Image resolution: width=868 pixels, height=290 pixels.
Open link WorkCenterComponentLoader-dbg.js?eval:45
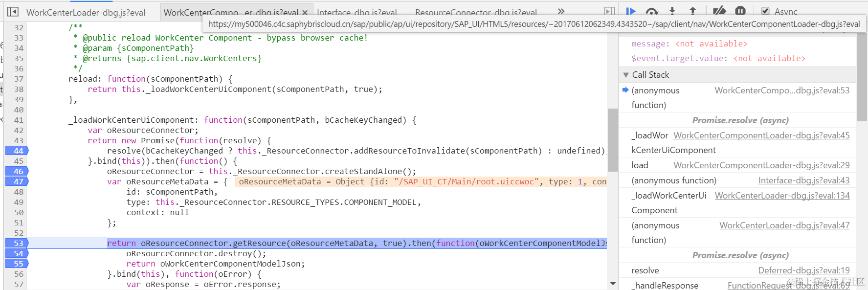tap(761, 135)
